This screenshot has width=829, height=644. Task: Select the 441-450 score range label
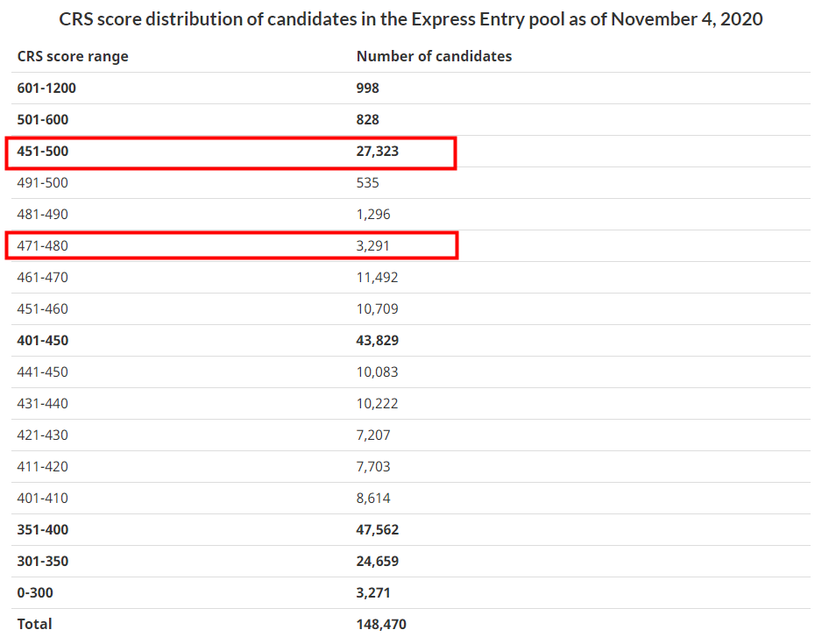pyautogui.click(x=42, y=372)
